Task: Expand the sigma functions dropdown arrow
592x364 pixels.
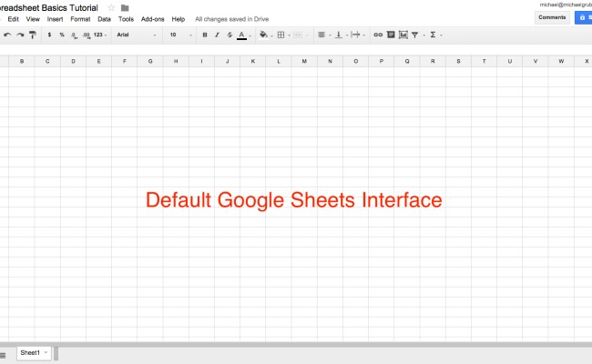Action: tap(441, 35)
